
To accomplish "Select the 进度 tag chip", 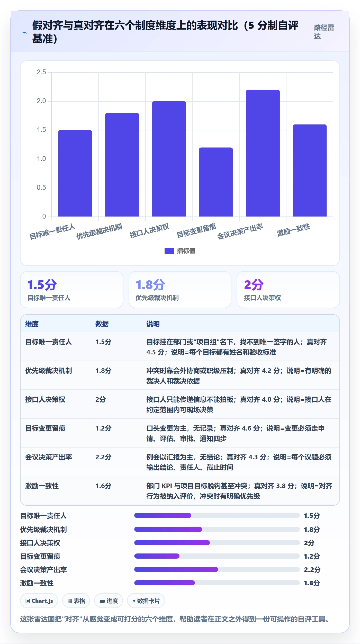I will pos(109,601).
